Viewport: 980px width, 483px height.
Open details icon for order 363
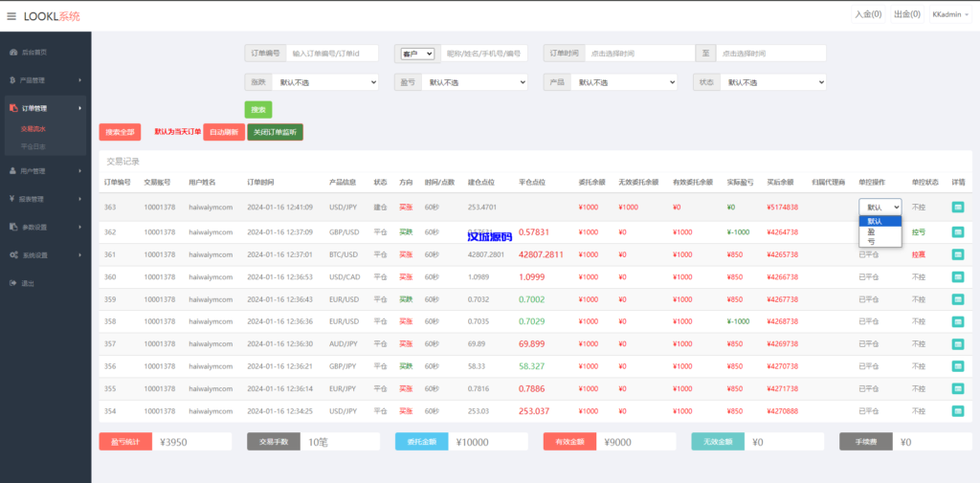[x=958, y=207]
